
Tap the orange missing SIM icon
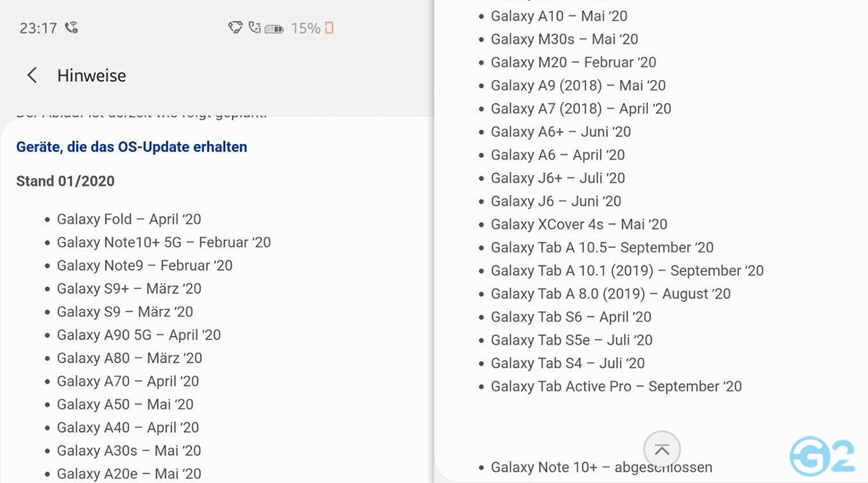[x=329, y=28]
